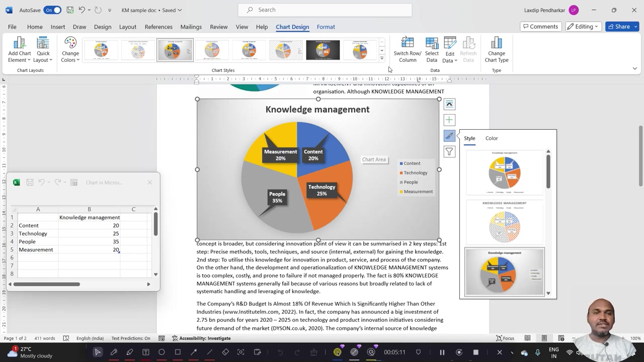Toggle Text Predictions in the status bar
Screen dimensions: 644x362
coord(130,338)
